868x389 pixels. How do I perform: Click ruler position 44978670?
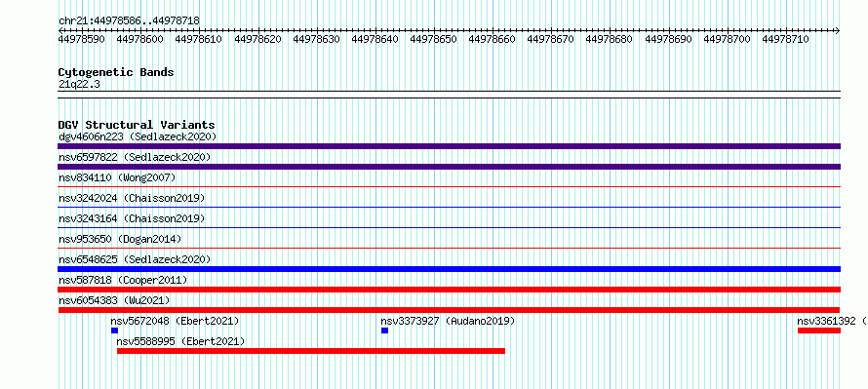point(551,39)
